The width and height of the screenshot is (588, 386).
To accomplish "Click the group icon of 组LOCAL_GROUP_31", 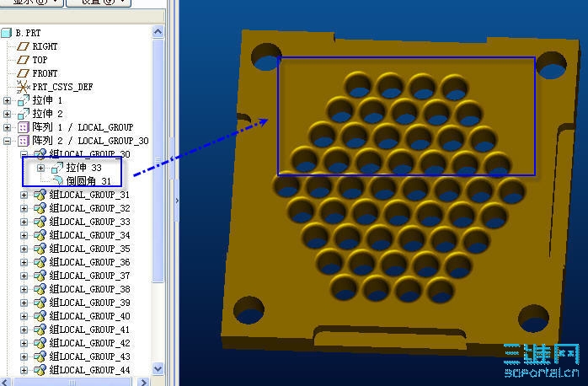I will (40, 195).
